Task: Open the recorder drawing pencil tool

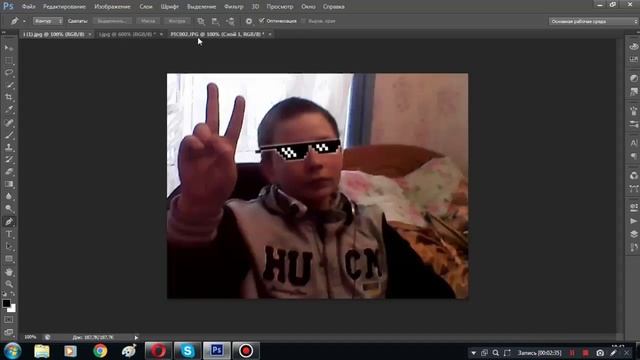Action: (613, 353)
